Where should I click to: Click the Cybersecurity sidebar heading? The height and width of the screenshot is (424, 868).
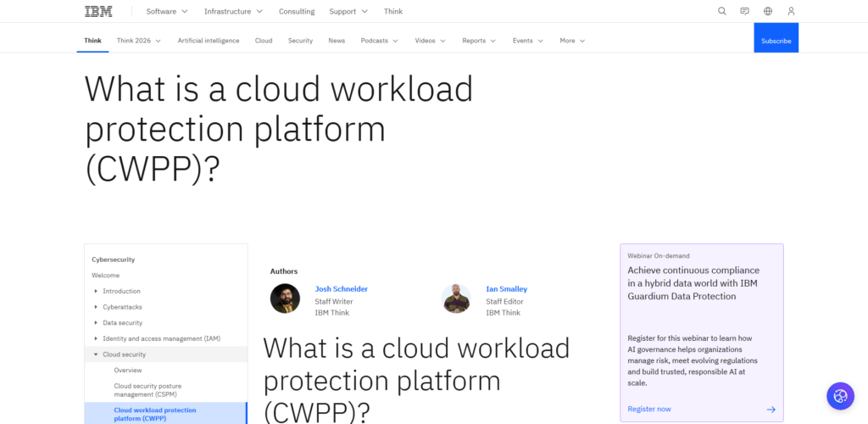click(114, 259)
